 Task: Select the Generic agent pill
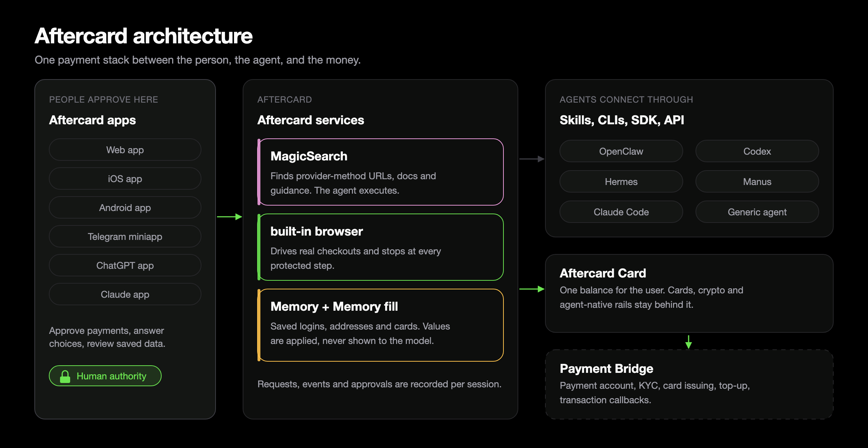coord(757,212)
